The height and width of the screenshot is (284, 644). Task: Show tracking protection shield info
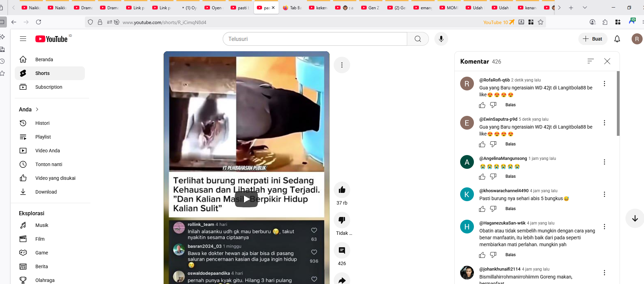click(90, 22)
